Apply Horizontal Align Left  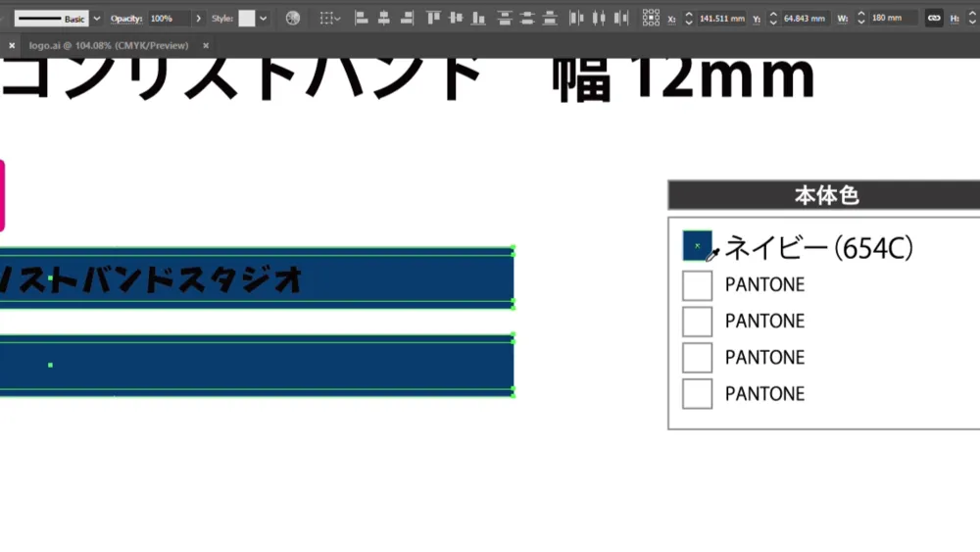click(x=362, y=18)
